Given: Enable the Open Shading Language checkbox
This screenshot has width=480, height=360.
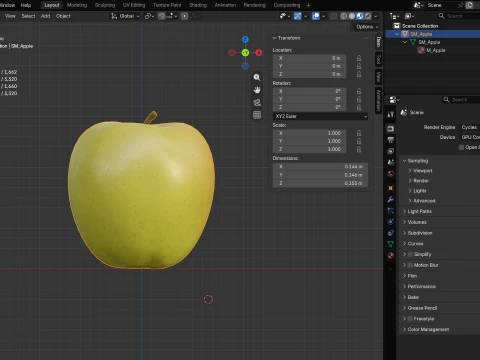Looking at the screenshot, I should coord(461,147).
